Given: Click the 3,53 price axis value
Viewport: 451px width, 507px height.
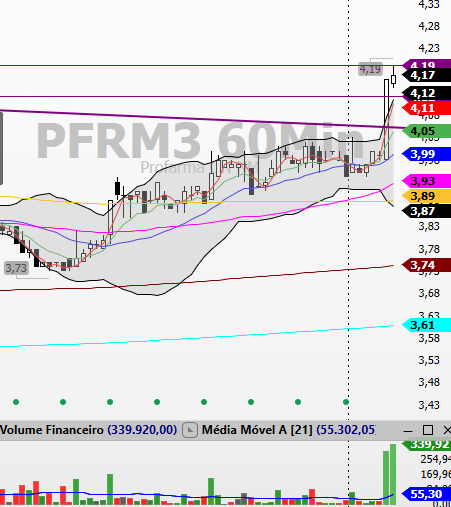Looking at the screenshot, I should point(429,360).
